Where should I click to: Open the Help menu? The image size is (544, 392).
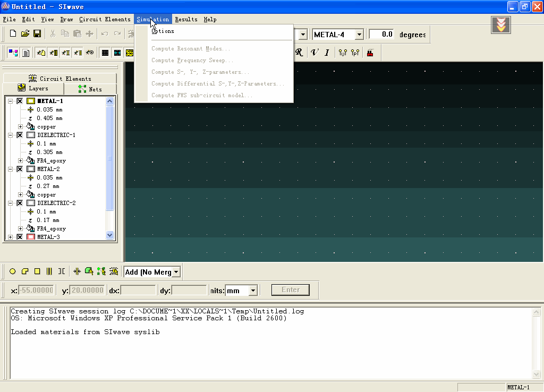pyautogui.click(x=210, y=20)
